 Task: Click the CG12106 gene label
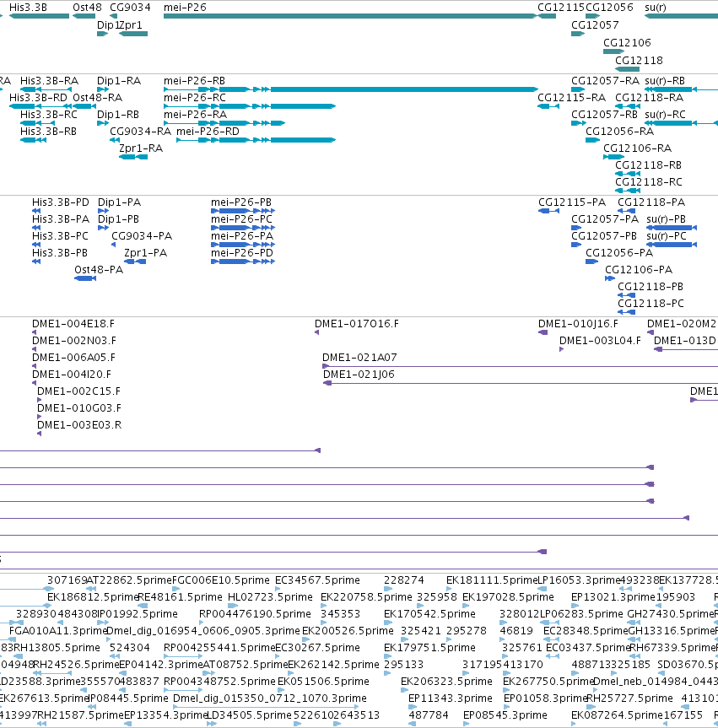(627, 43)
